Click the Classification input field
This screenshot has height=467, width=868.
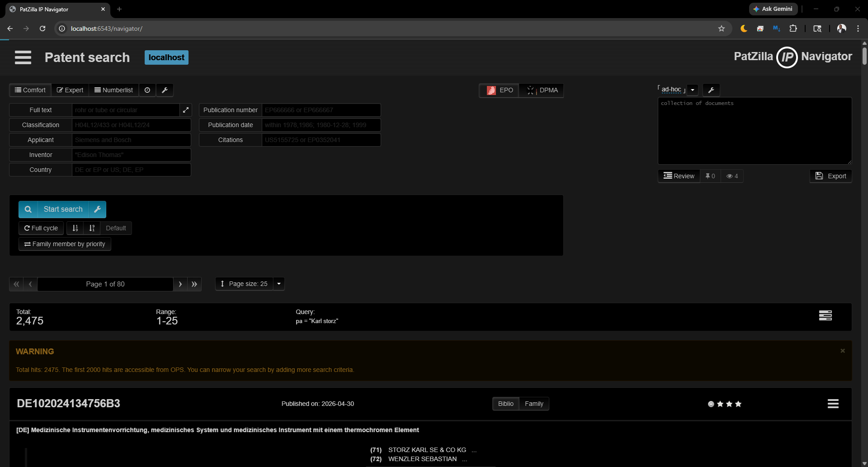tap(131, 125)
